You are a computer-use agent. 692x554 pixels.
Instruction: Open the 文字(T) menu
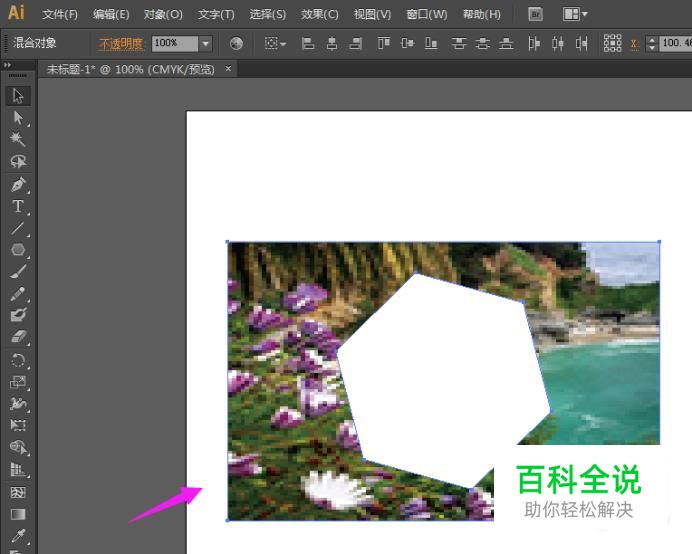216,15
